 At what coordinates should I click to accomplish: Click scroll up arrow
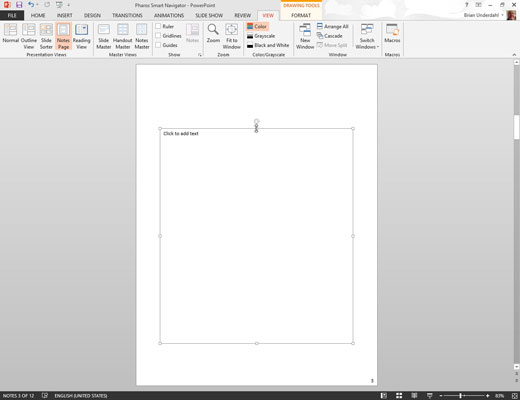517,62
